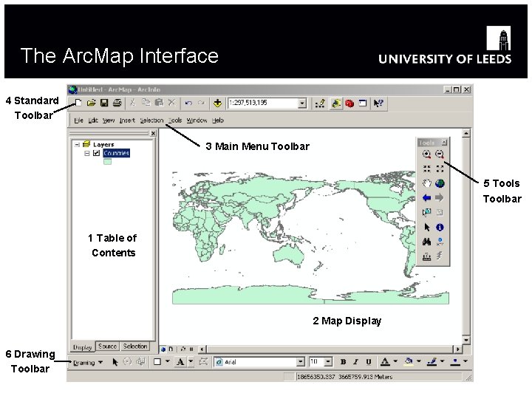Launch ArcCatalog from the toolbar

[336, 103]
